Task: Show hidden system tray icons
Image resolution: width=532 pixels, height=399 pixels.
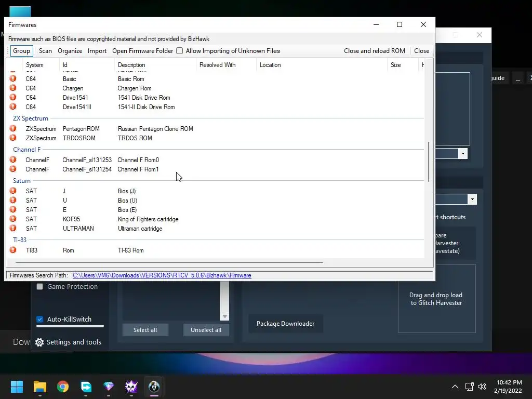Action: point(455,387)
